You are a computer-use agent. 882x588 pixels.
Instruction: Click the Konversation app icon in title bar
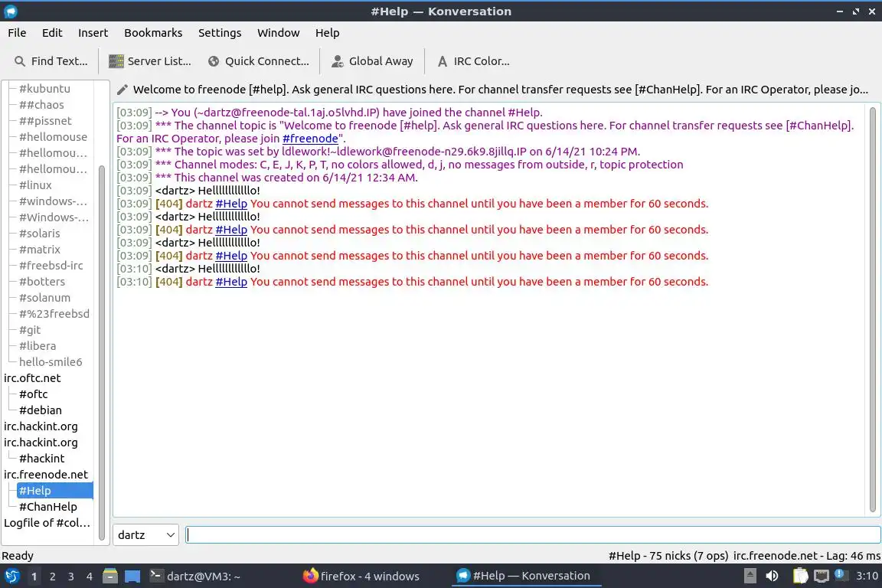click(10, 11)
